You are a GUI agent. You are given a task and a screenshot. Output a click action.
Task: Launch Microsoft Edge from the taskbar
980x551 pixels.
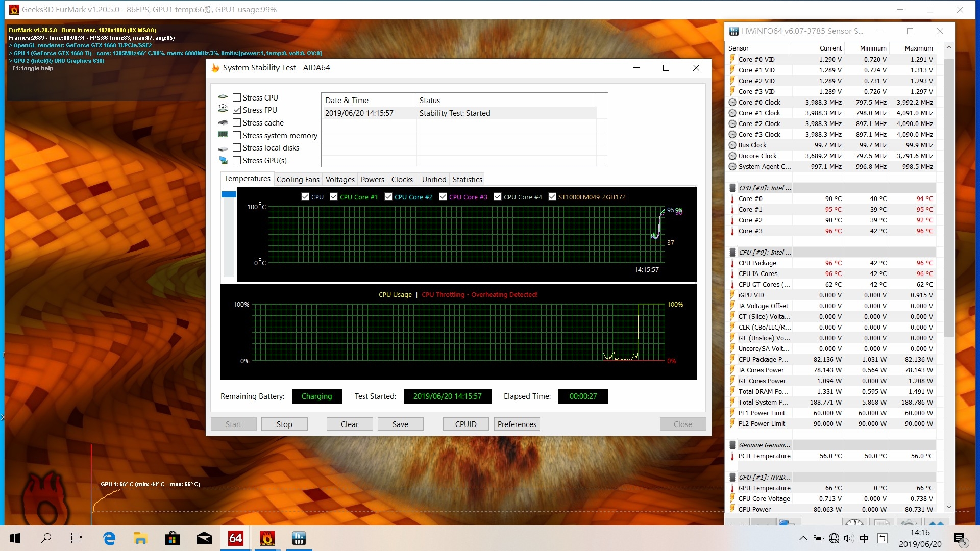[x=109, y=538]
